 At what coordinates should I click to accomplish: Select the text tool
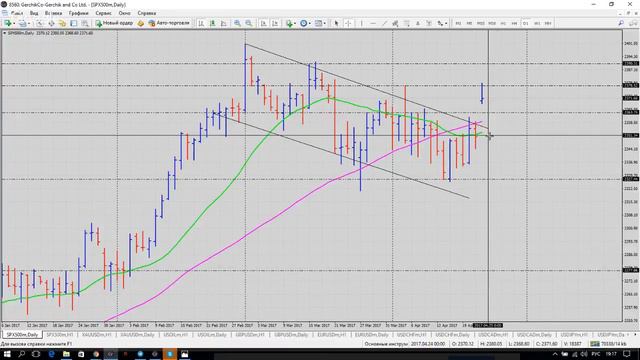(x=418, y=23)
